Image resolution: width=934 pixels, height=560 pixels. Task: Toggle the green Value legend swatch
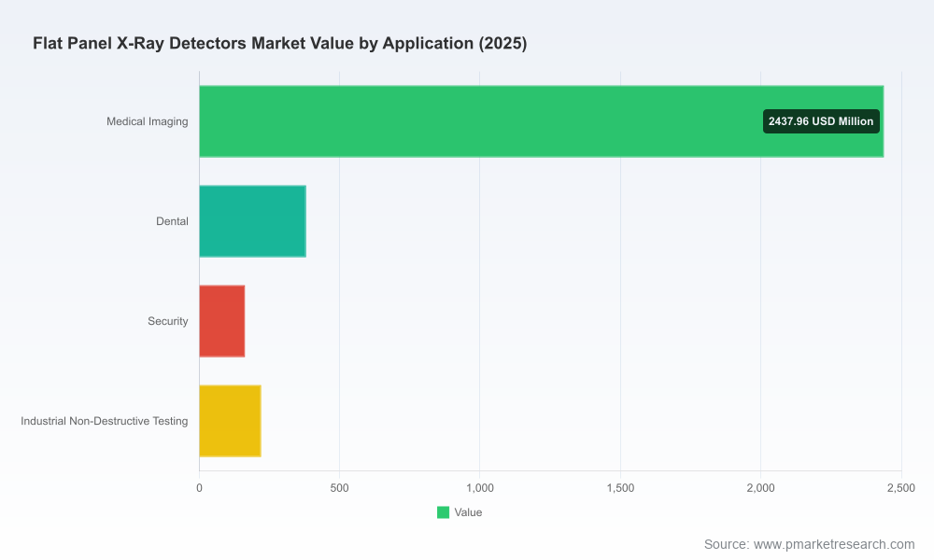click(443, 512)
